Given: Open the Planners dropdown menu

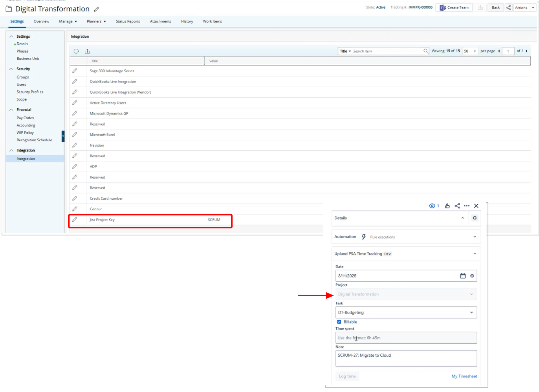Looking at the screenshot, I should (x=96, y=21).
